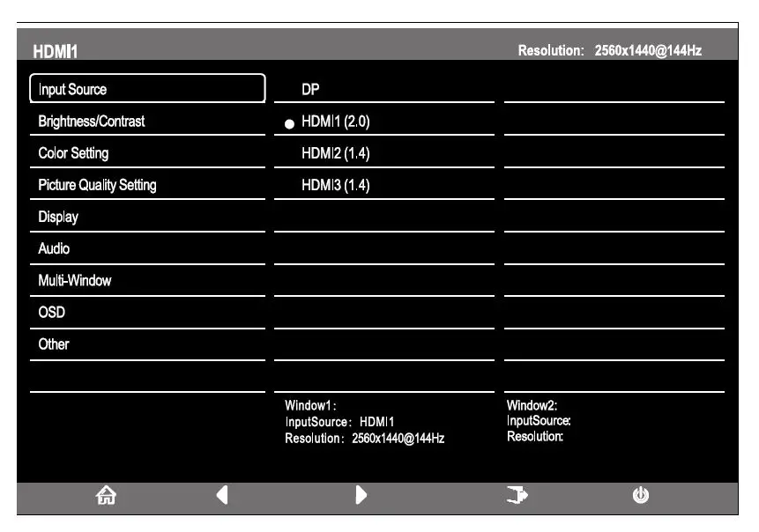
Task: Open Picture Quality Setting
Action: (x=146, y=185)
